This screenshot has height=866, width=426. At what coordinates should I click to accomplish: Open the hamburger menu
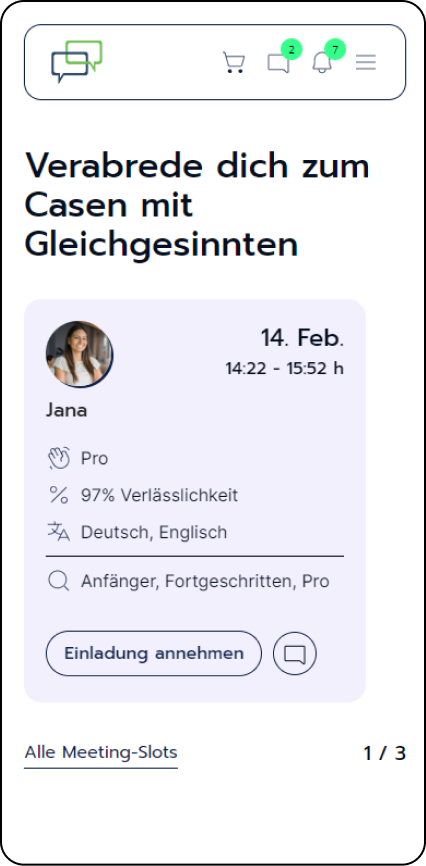pyautogui.click(x=366, y=62)
